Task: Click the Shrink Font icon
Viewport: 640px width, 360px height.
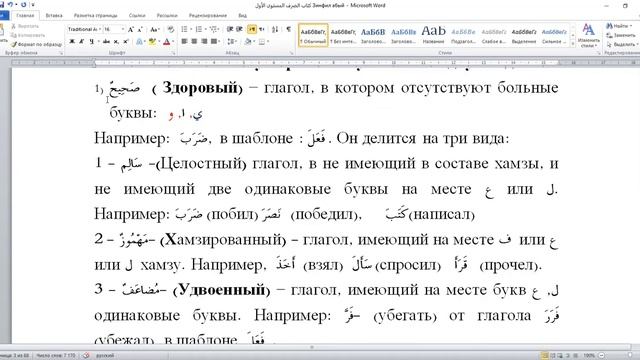Action: coord(140,29)
